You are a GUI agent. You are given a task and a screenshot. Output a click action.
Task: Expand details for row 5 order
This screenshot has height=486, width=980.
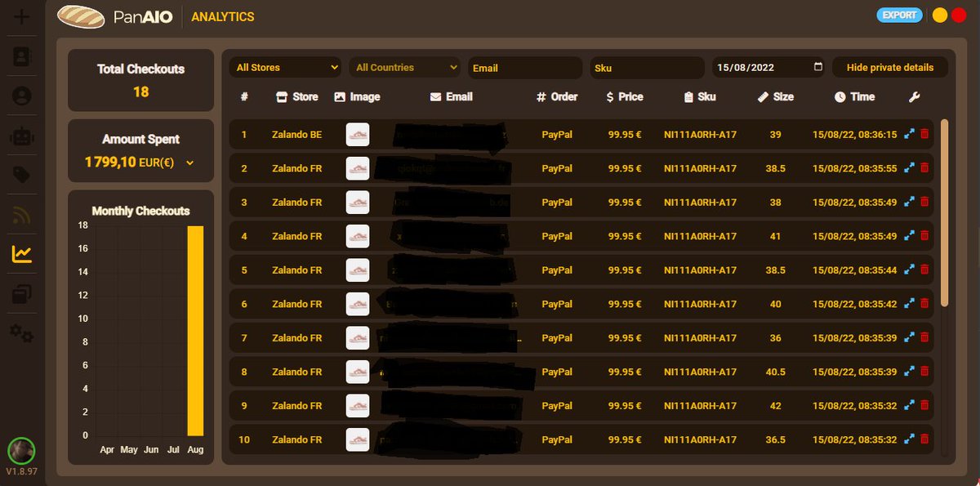(x=909, y=270)
